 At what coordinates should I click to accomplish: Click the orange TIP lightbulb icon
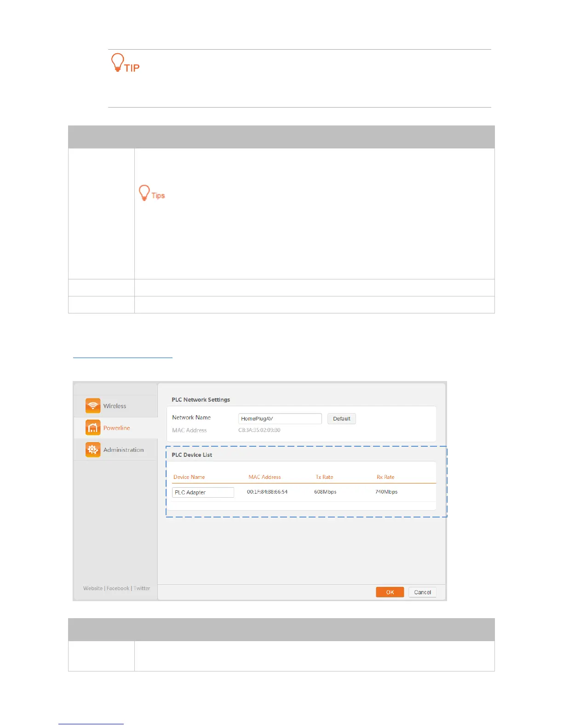coord(118,62)
